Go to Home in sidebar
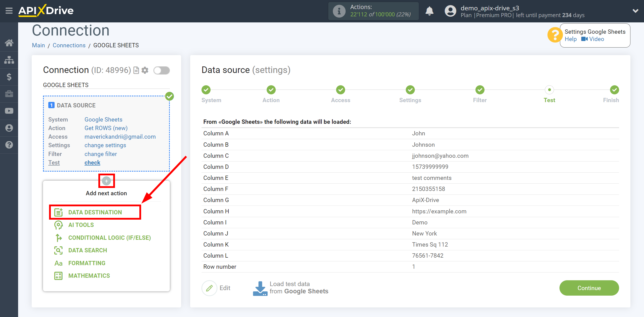 coord(9,43)
